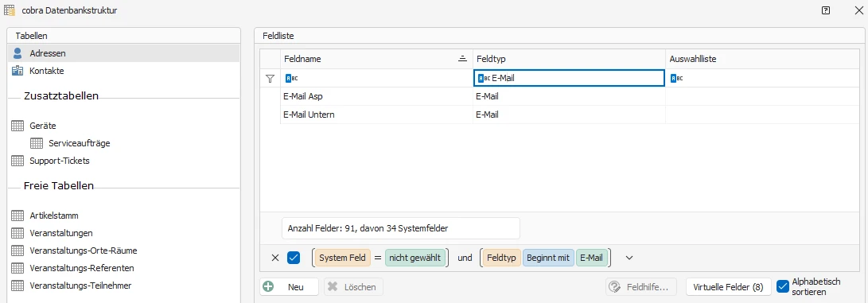Click the Veranstaltungen grid icon
868x303 pixels.
point(18,233)
